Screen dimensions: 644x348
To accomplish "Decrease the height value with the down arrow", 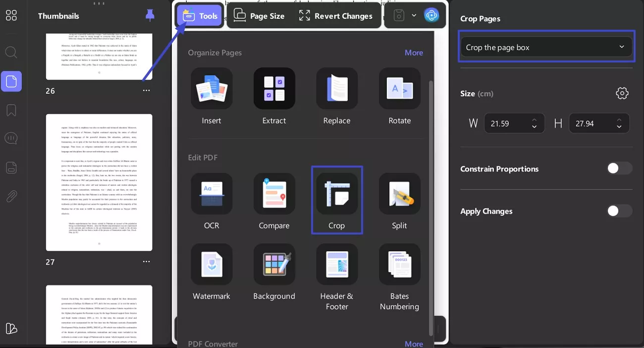I will tap(619, 127).
